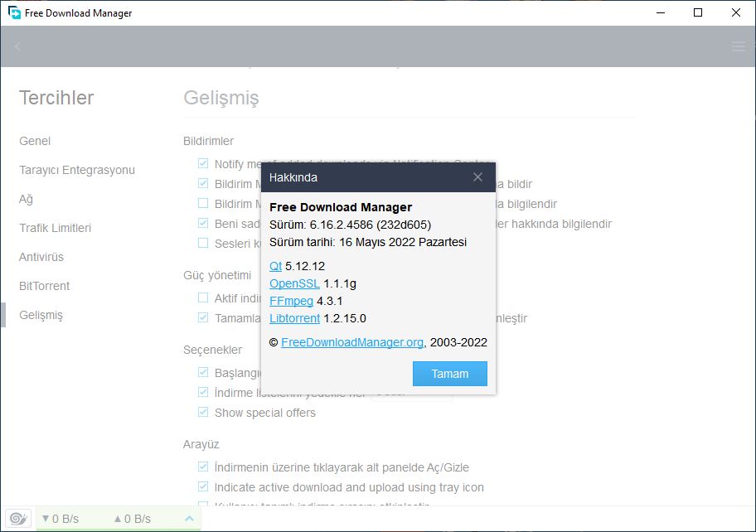This screenshot has height=532, width=756.
Task: Select the Gelişmiş section
Action: point(41,315)
